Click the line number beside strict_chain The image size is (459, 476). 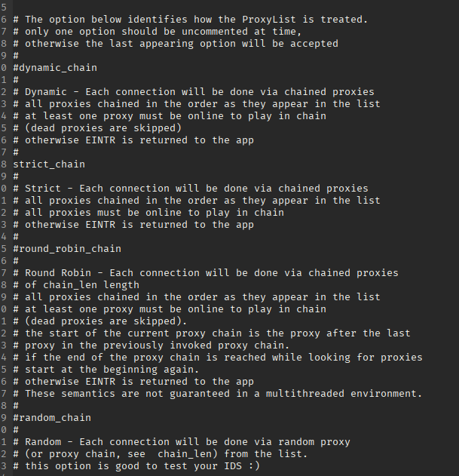point(3,164)
